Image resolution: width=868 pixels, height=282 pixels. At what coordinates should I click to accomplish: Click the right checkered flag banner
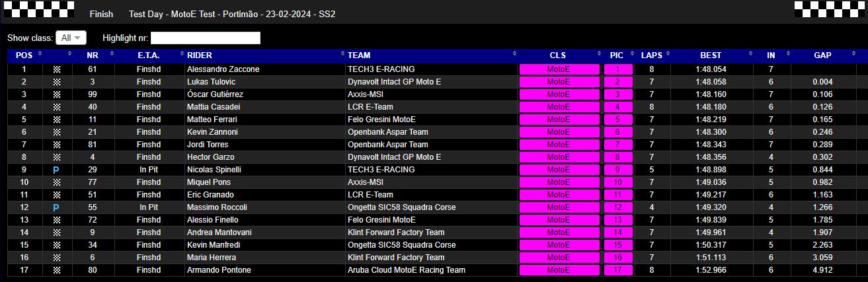click(828, 9)
